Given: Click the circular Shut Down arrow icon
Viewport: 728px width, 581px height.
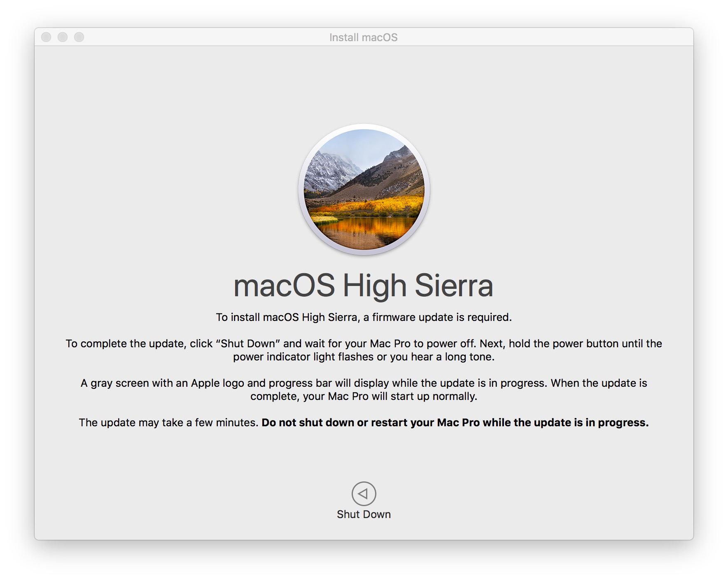Looking at the screenshot, I should click(x=364, y=493).
